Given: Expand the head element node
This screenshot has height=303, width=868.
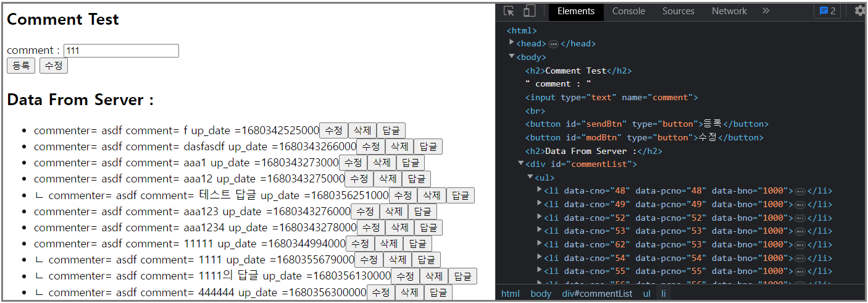Looking at the screenshot, I should pos(512,43).
